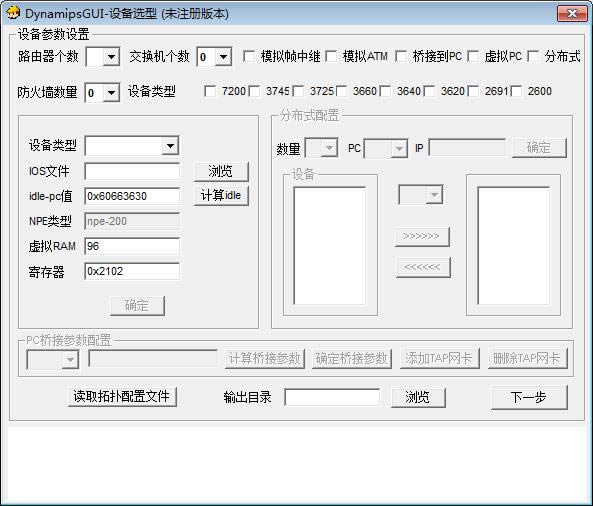Check the 分布式 option
The height and width of the screenshot is (506, 593).
tap(533, 56)
